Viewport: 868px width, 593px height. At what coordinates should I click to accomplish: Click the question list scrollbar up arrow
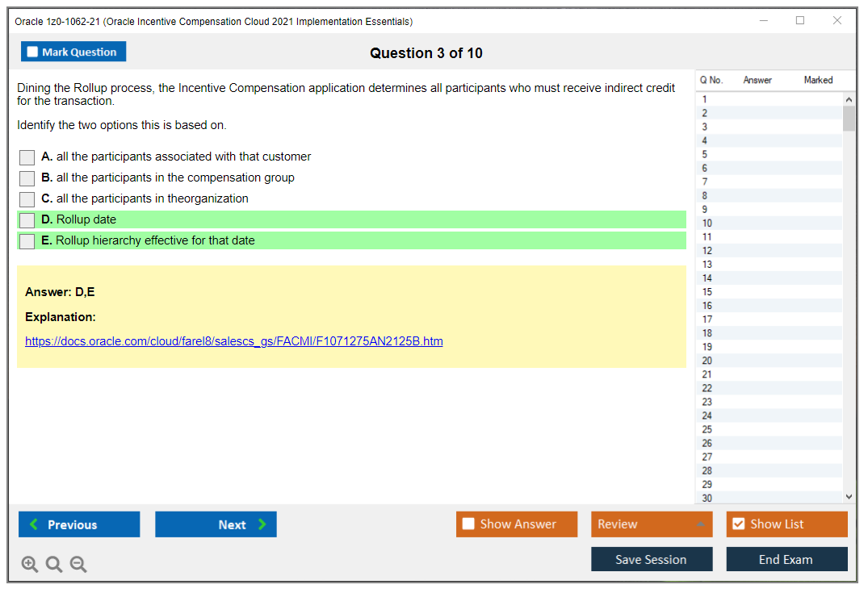(x=847, y=98)
